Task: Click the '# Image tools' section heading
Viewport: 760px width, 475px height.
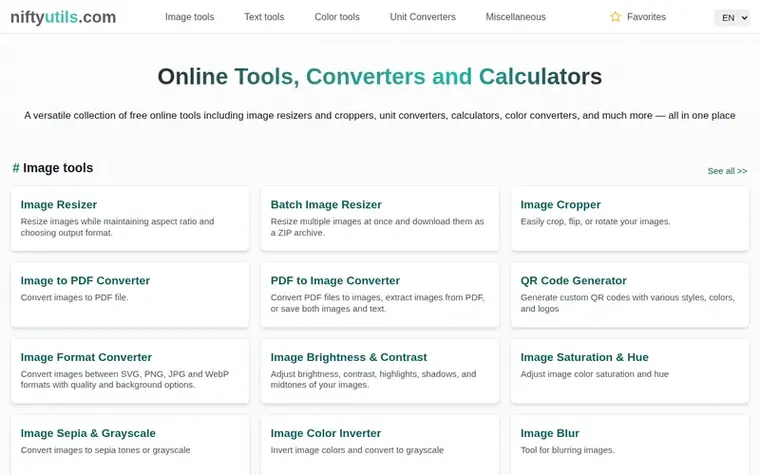Action: [x=52, y=168]
